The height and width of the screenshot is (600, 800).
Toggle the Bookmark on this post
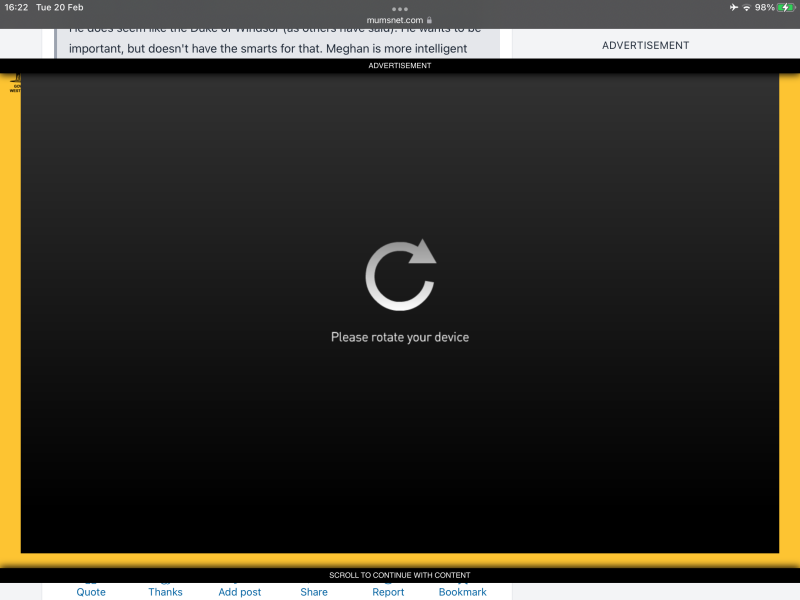click(462, 591)
